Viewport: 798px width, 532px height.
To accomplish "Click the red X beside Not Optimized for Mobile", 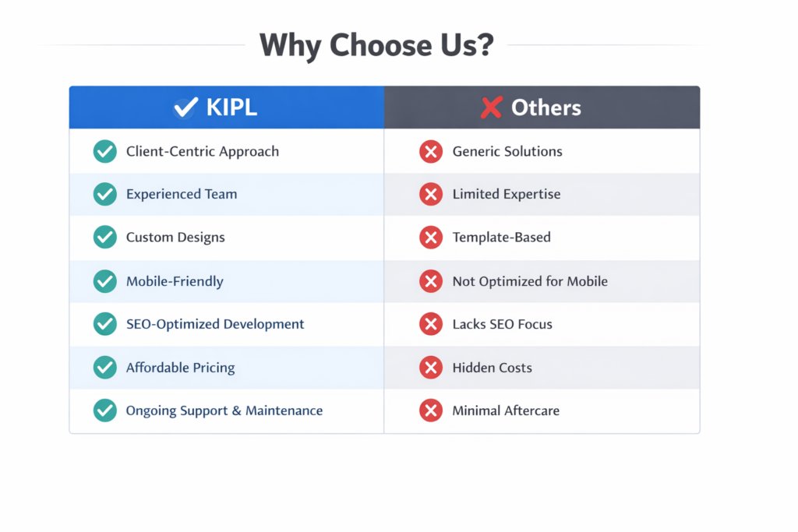I will click(x=430, y=281).
